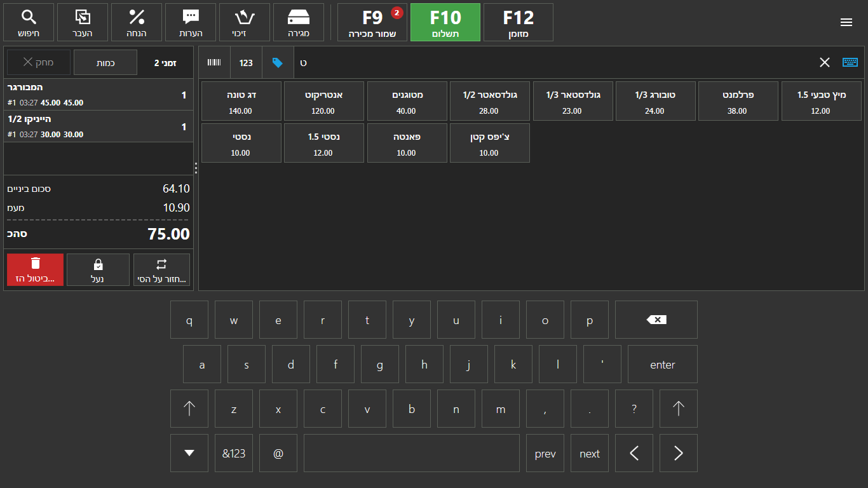Collapse keyboard with the down triangle key
The width and height of the screenshot is (868, 488).
189,453
